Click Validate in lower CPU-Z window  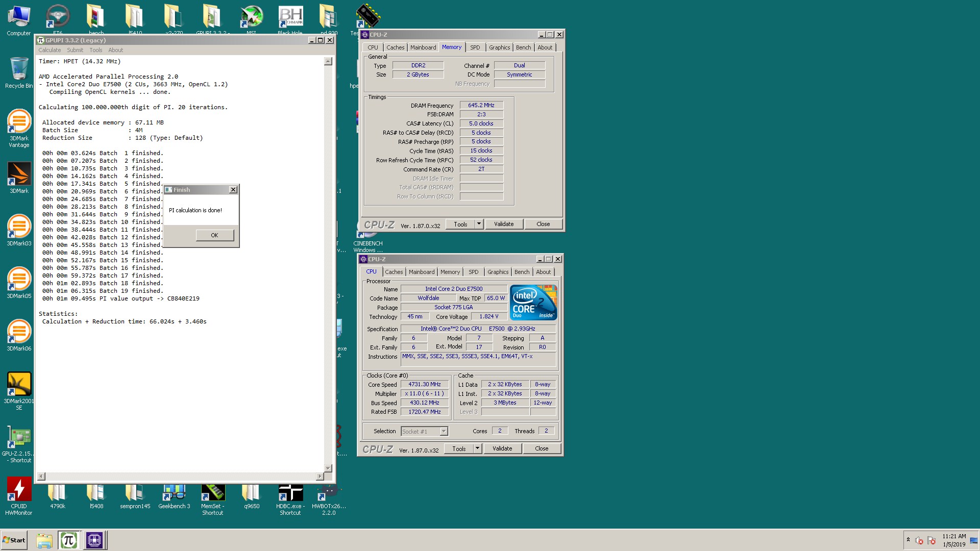pyautogui.click(x=502, y=448)
